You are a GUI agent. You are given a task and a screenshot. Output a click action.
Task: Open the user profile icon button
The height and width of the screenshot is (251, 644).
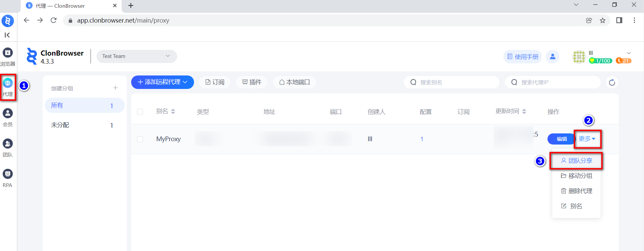click(x=552, y=57)
